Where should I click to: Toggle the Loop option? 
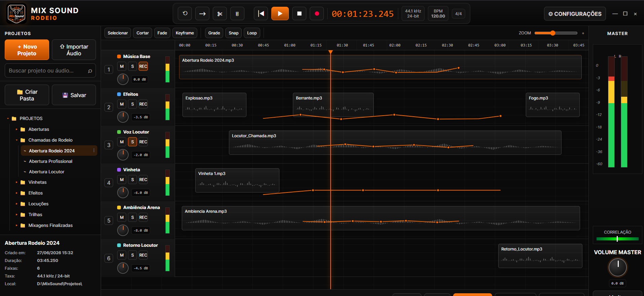pos(252,33)
